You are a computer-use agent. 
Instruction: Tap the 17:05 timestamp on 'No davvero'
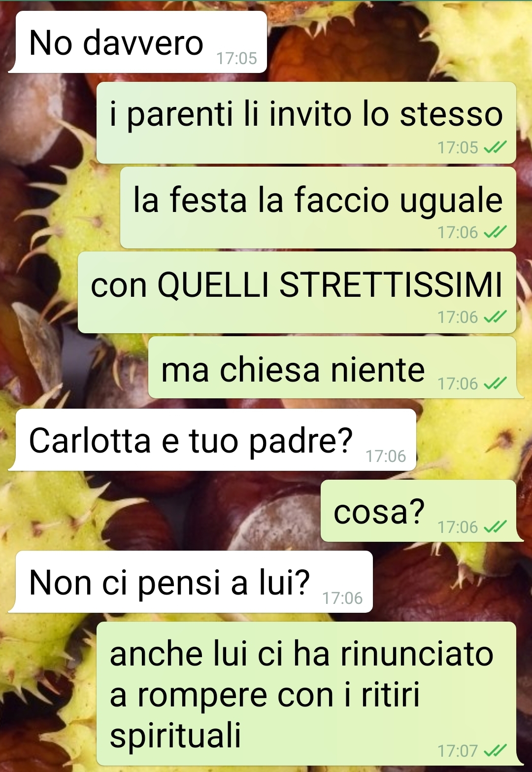coord(236,58)
